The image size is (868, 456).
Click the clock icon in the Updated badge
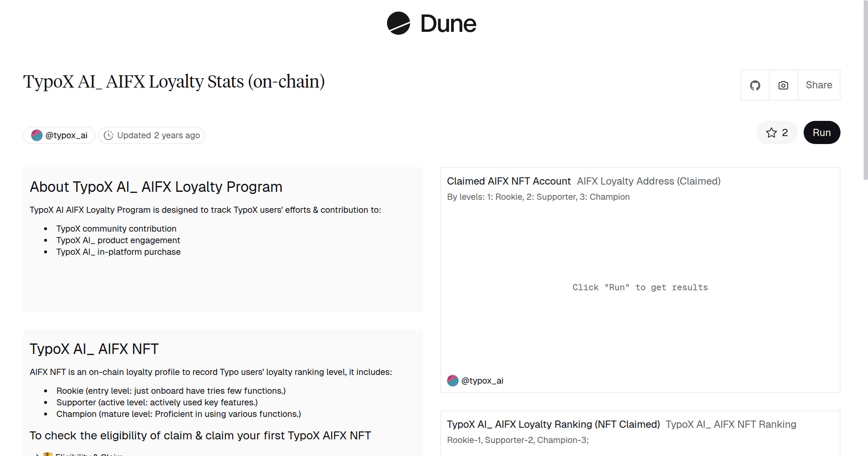(x=109, y=135)
